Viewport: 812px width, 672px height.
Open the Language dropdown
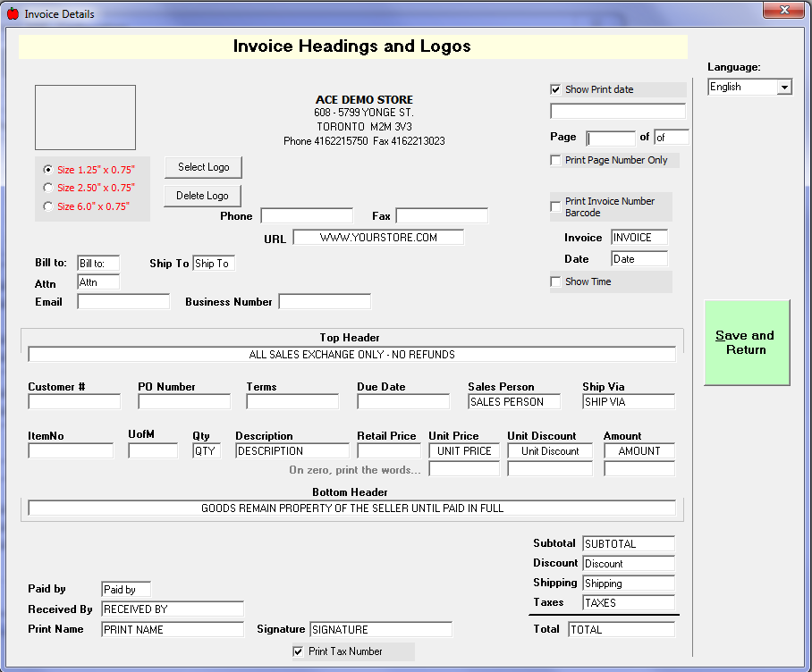coord(784,87)
